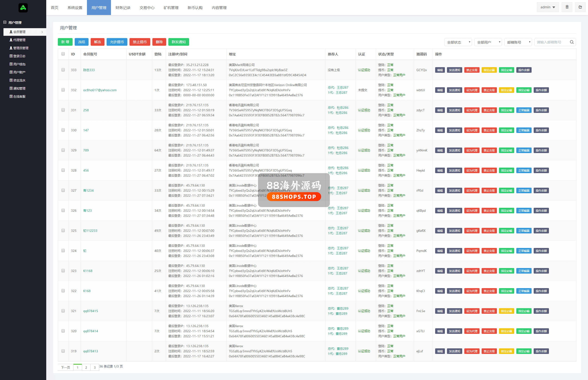588x380 pixels.
Task: Toggle the select-all checkbox in table header
Action: point(63,54)
